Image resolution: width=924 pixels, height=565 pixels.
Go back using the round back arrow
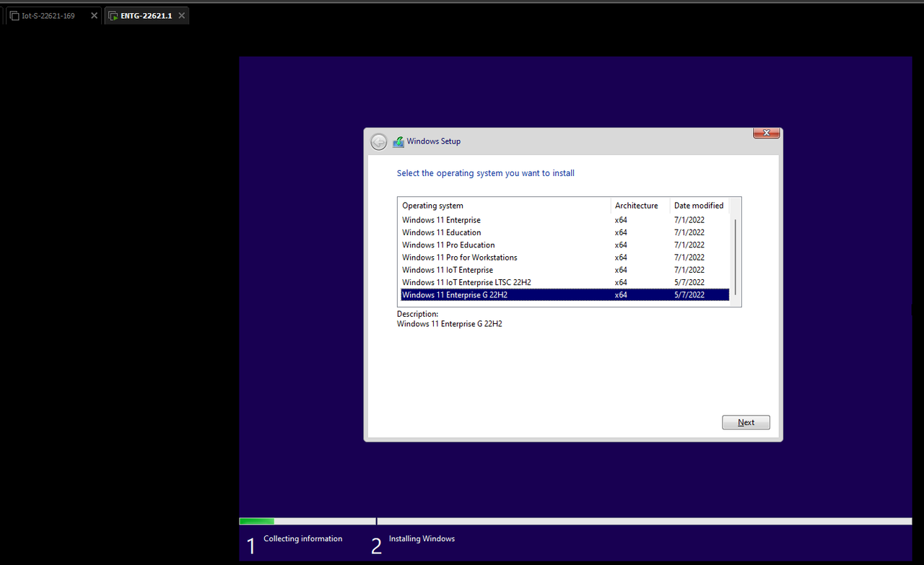pos(379,141)
